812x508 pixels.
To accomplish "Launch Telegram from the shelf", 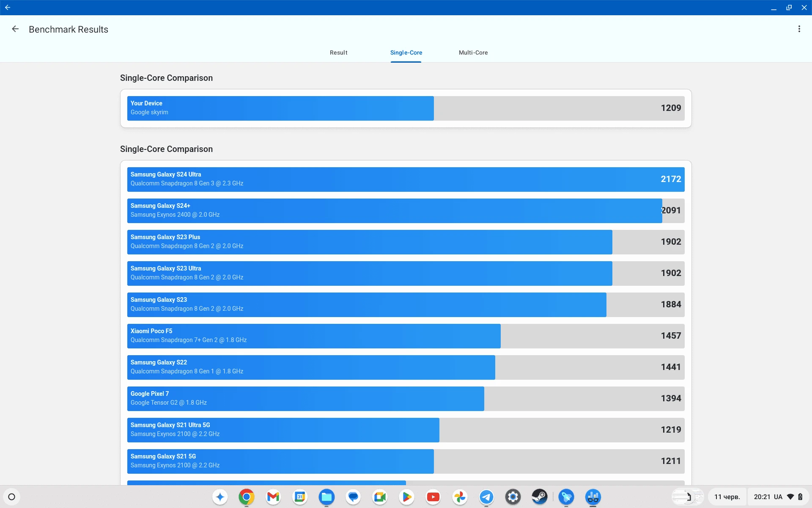I will (x=486, y=497).
